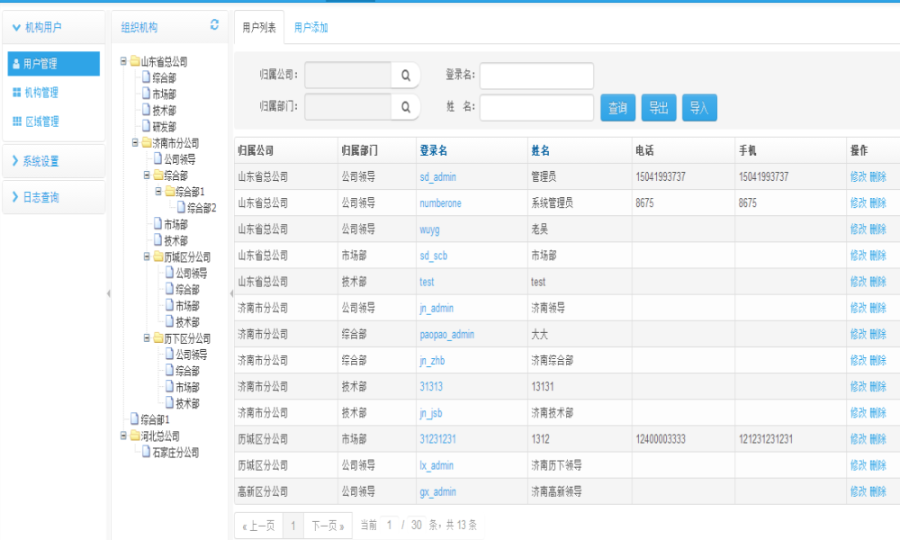Open user jn_admin login link
The width and height of the screenshot is (900, 540).
(x=436, y=308)
